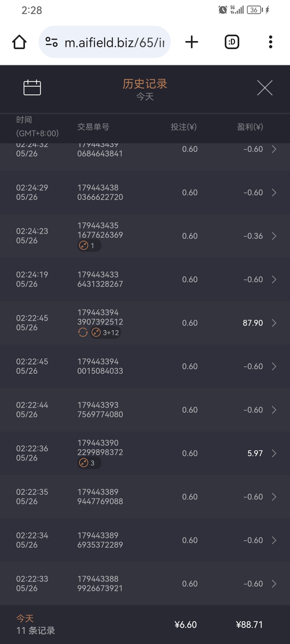This screenshot has height=644, width=290.
Task: Tap the 历史记录 title heading
Action: click(145, 84)
